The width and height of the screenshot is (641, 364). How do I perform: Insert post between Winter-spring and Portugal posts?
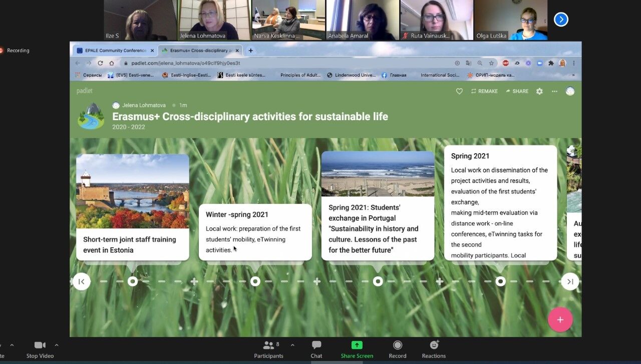(x=317, y=281)
